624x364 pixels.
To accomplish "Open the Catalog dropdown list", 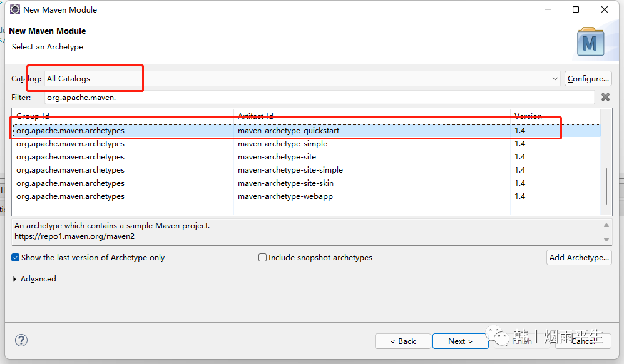I will tap(555, 79).
